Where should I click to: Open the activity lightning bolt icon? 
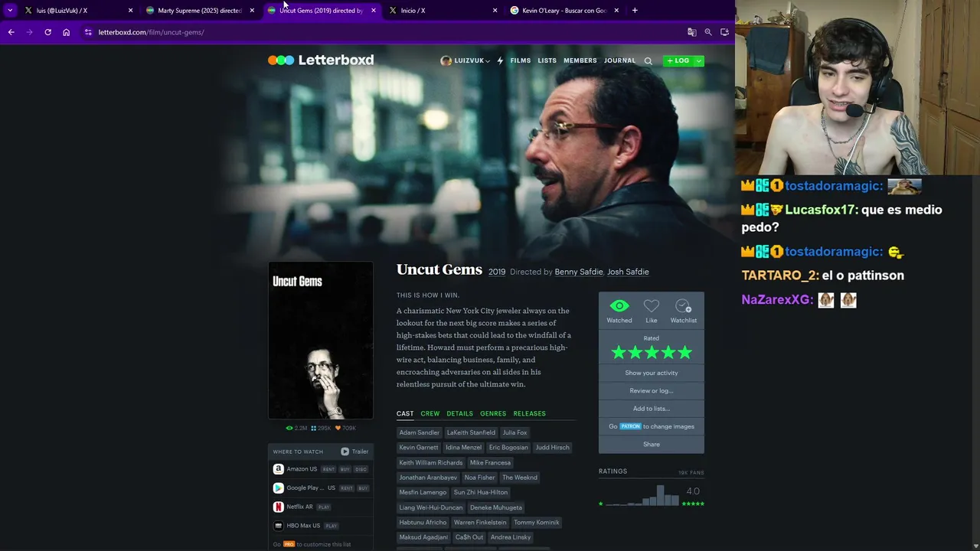[500, 60]
